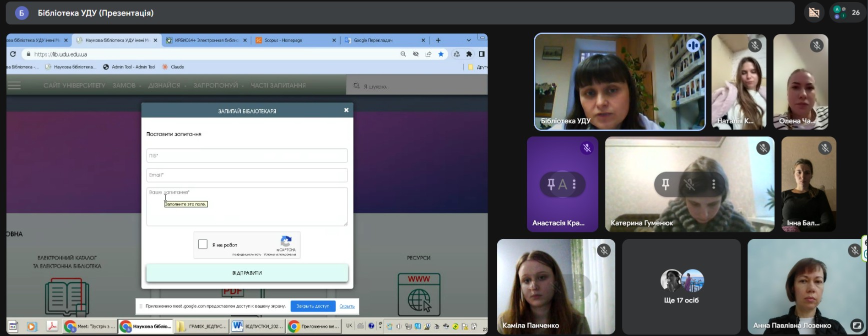Click the Закрыть доступ button
Image resolution: width=868 pixels, height=336 pixels.
click(x=313, y=306)
